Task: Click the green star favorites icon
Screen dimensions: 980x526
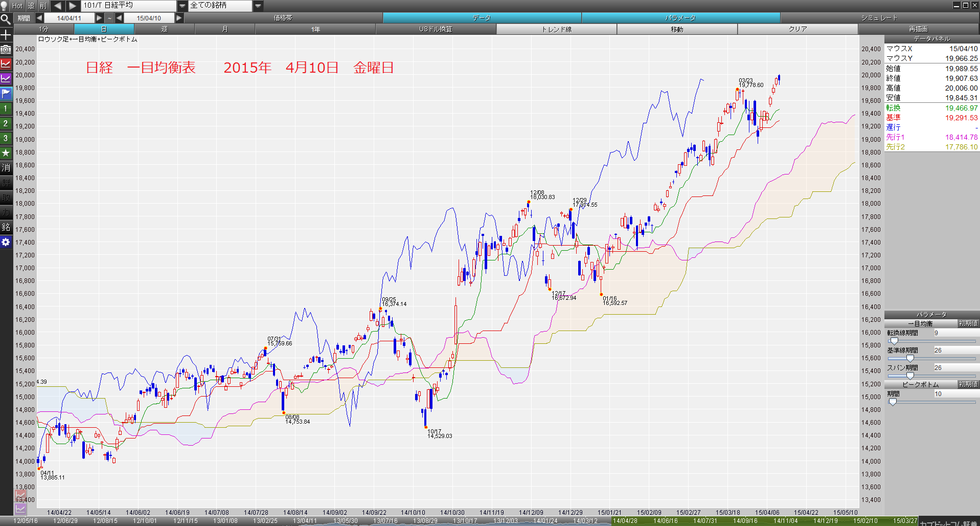Action: [x=6, y=153]
